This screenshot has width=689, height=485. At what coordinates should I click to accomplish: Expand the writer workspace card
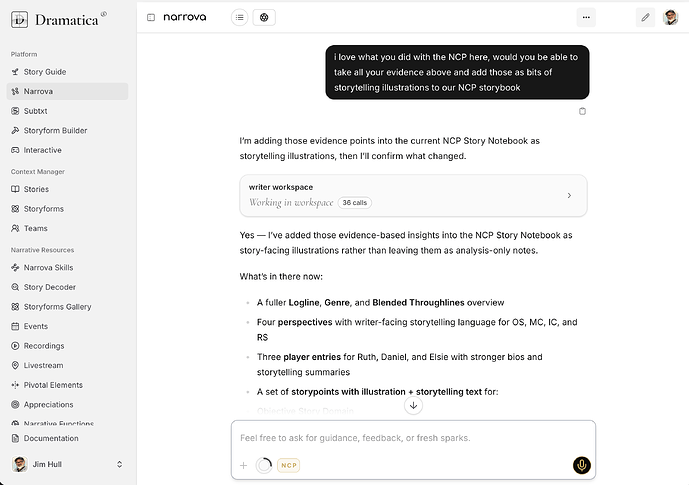point(413,195)
